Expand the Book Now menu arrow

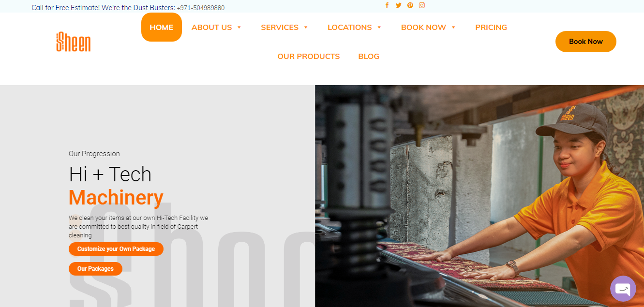click(x=453, y=28)
